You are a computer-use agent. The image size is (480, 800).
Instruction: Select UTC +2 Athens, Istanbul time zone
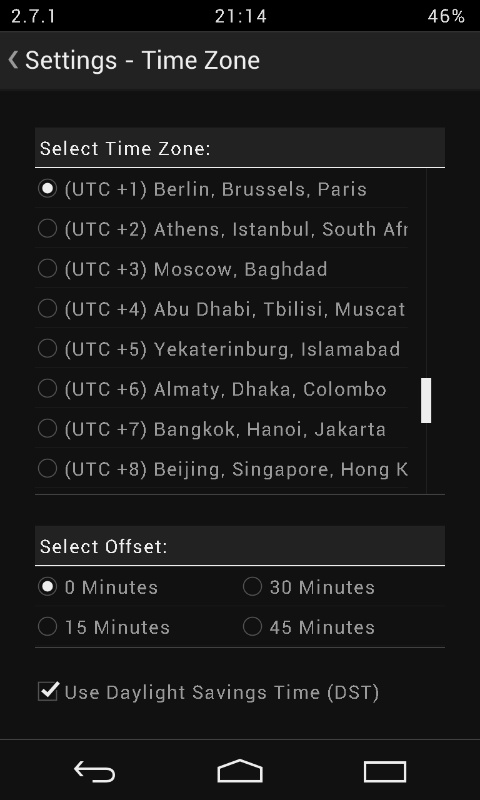coord(221,229)
